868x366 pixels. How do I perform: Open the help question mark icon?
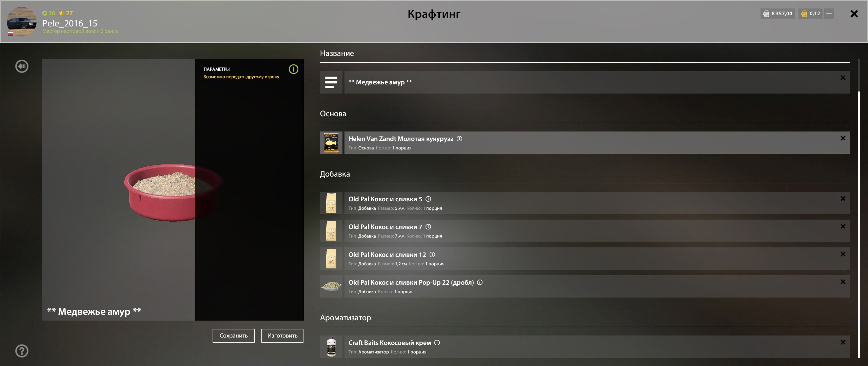[x=22, y=351]
